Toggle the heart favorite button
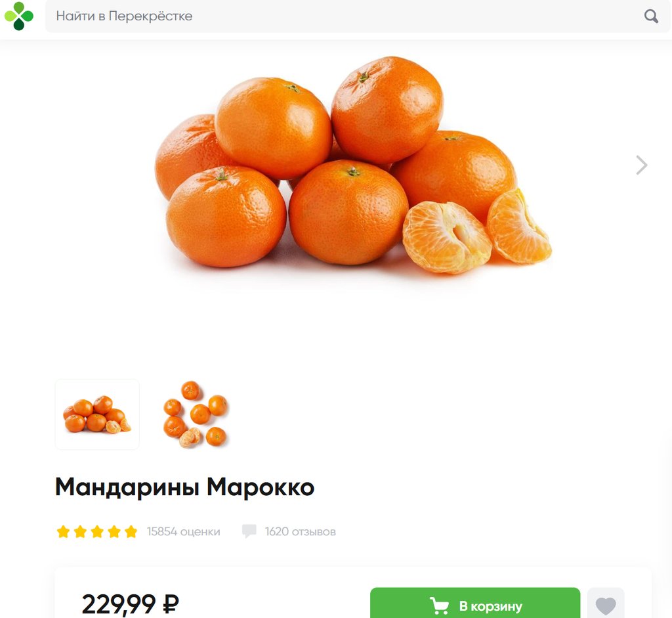 (x=606, y=604)
